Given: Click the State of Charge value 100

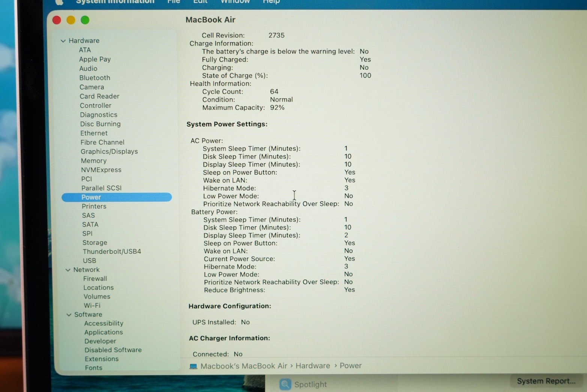Looking at the screenshot, I should [x=365, y=76].
